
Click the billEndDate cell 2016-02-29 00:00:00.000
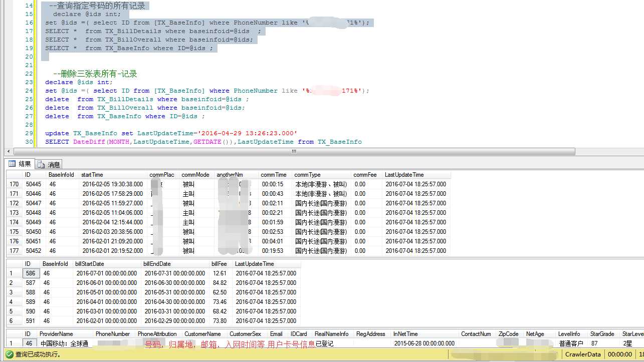[x=175, y=321]
